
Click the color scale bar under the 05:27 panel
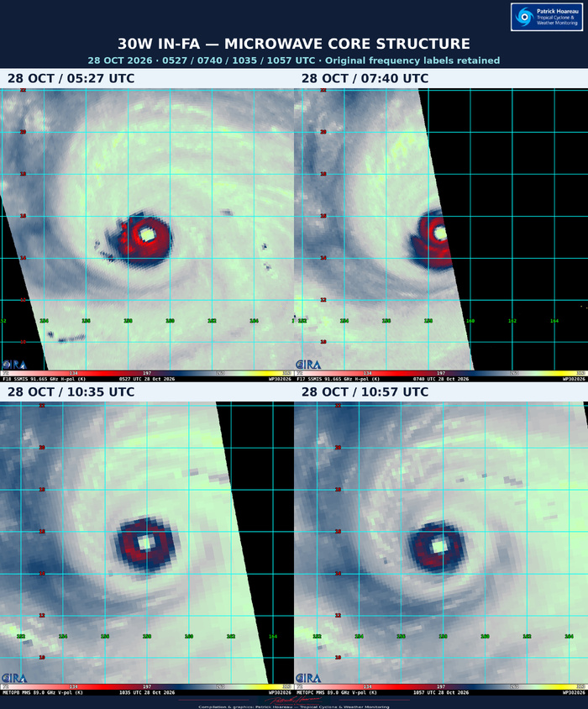pyautogui.click(x=147, y=374)
